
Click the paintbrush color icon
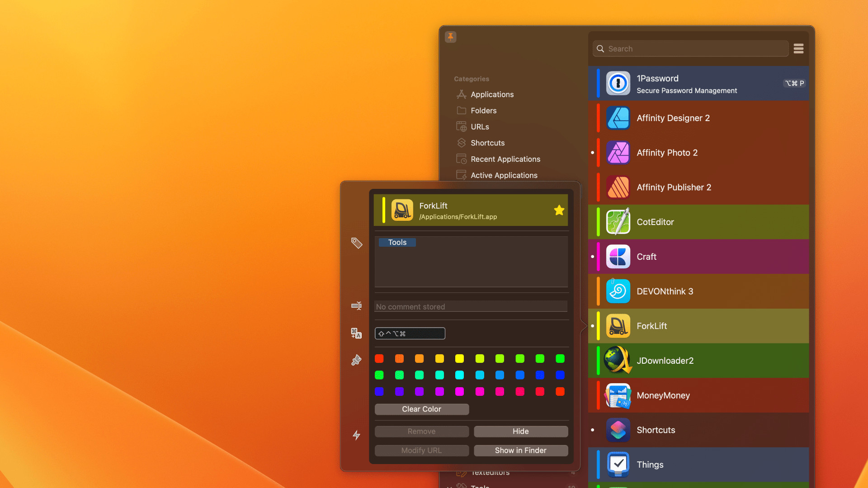tap(356, 360)
